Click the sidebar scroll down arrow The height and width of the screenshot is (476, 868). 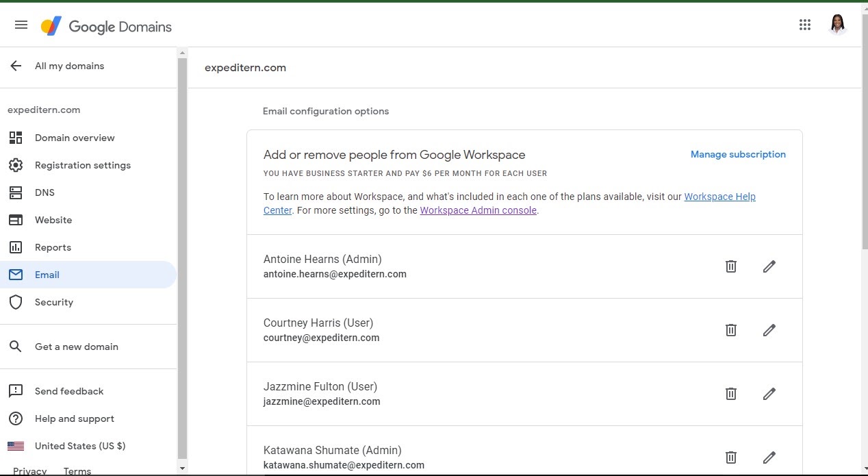(x=182, y=468)
